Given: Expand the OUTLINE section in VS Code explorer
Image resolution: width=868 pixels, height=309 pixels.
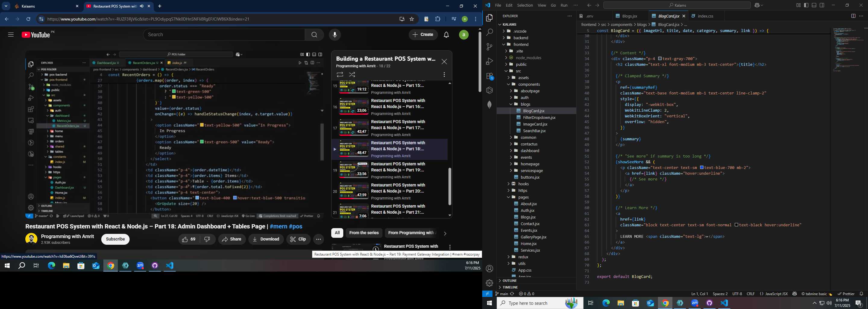Looking at the screenshot, I should tap(536, 281).
